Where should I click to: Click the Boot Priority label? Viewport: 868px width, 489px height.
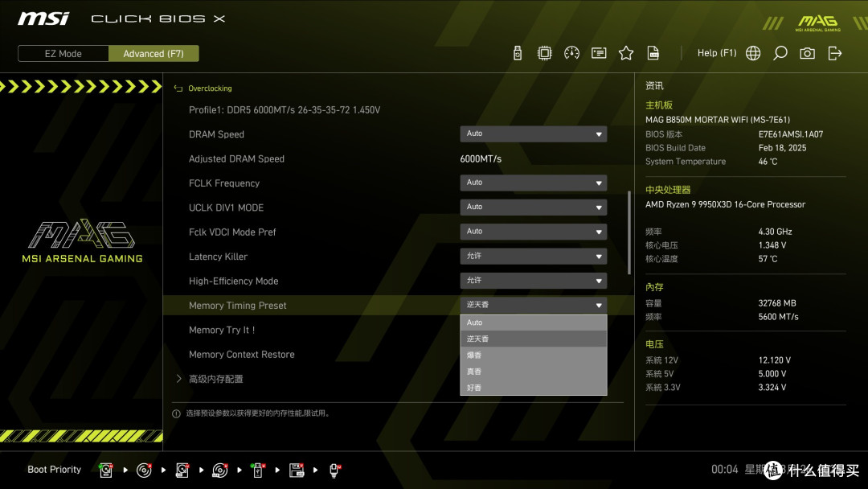55,470
